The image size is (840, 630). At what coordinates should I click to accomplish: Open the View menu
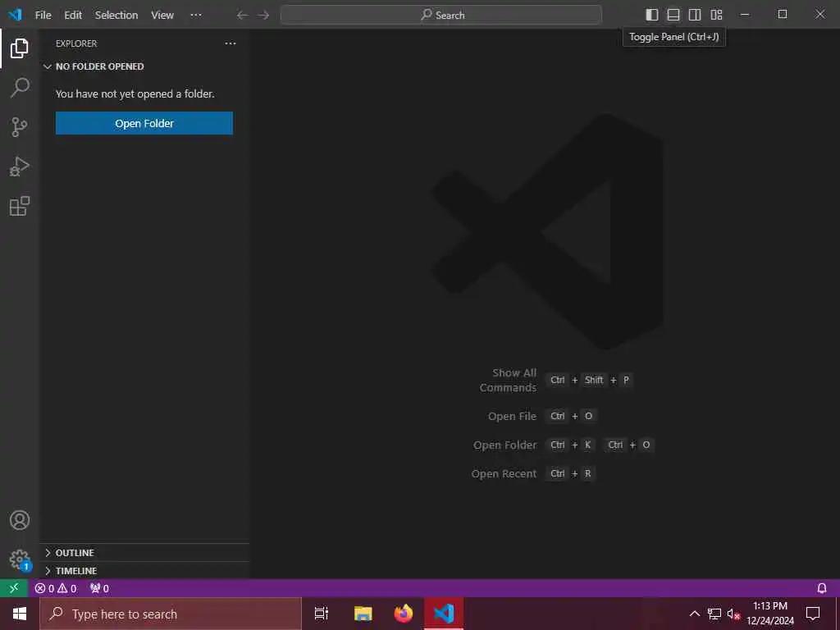[x=162, y=15]
